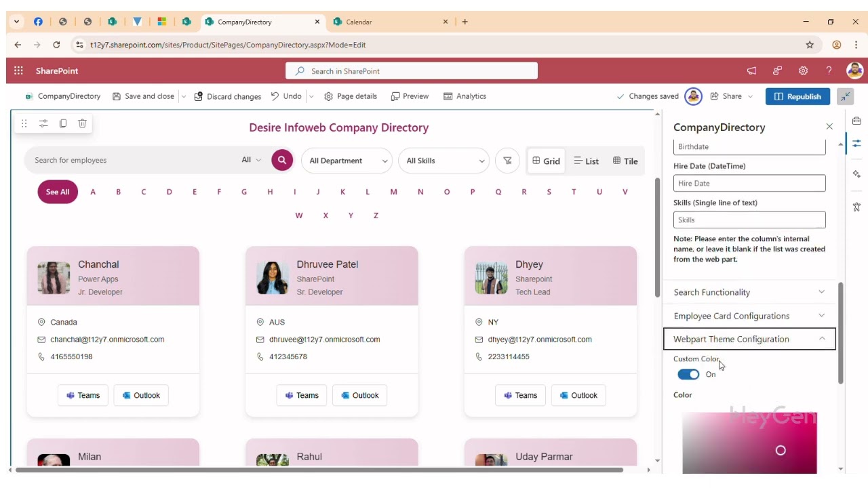The height and width of the screenshot is (488, 868).
Task: Open the Share dropdown menu
Action: 732,96
